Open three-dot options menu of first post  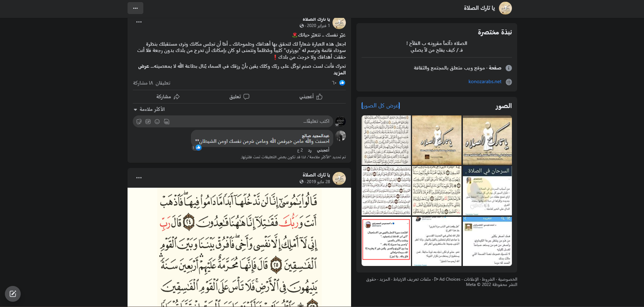[139, 22]
